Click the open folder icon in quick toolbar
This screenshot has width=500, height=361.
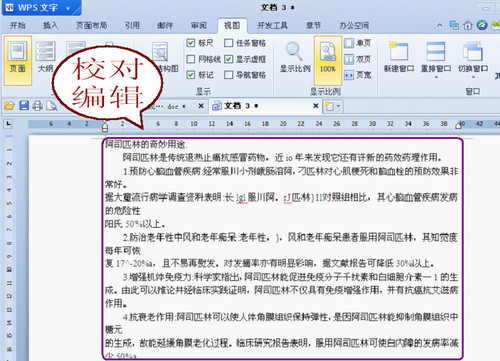click(9, 106)
